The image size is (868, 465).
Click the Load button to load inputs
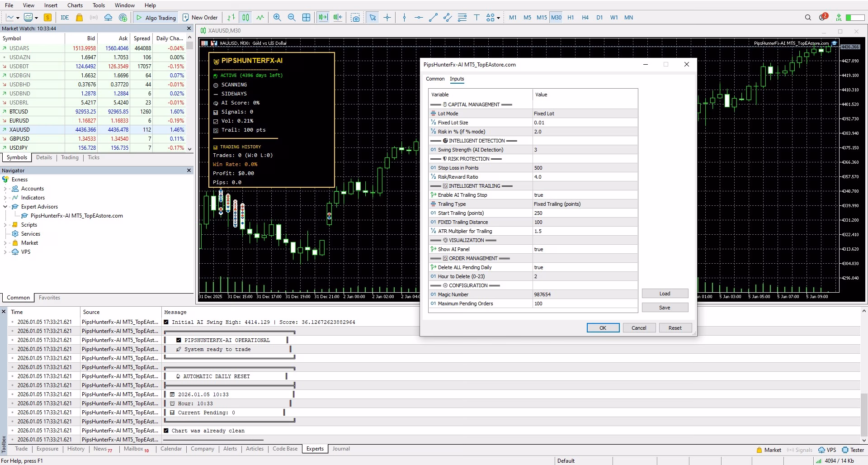point(665,294)
